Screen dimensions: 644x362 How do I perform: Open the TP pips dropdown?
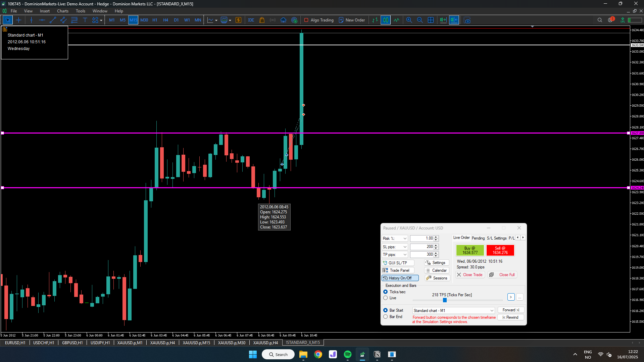tap(395, 255)
